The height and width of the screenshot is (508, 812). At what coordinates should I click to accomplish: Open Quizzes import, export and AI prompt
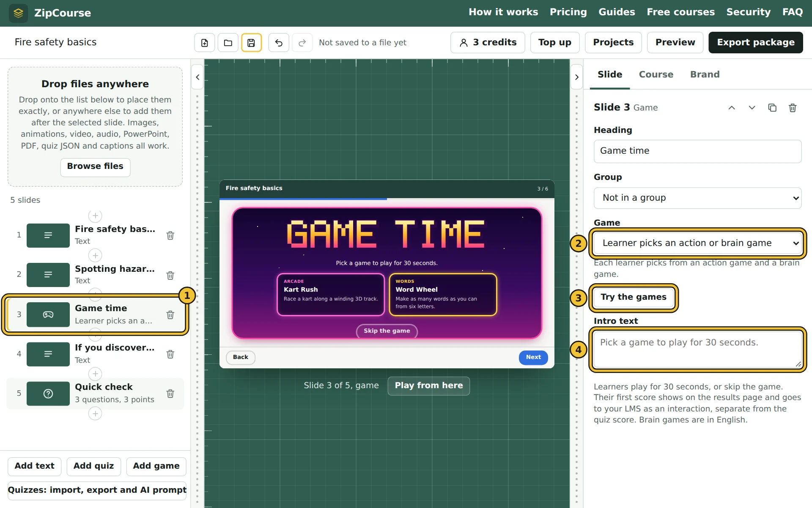tap(97, 491)
